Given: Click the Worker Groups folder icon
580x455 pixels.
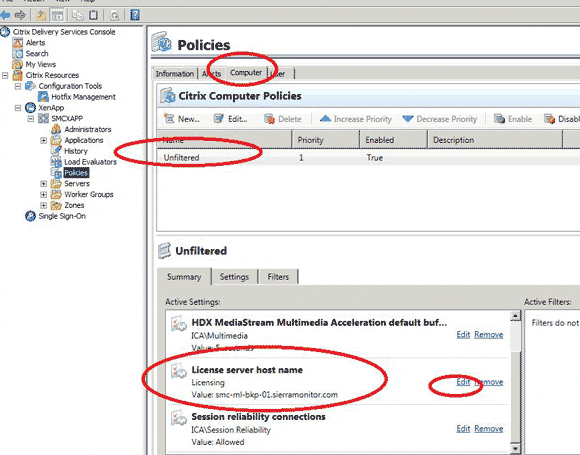Looking at the screenshot, I should coord(56,194).
